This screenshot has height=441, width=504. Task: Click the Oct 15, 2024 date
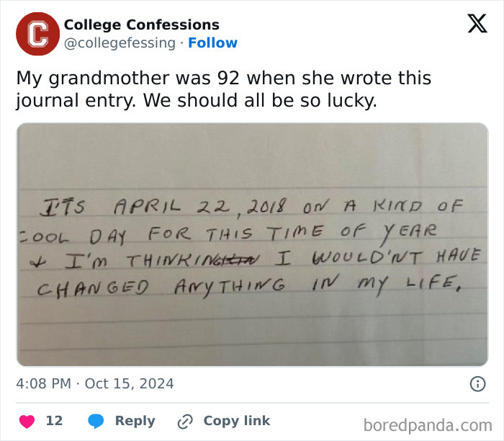coord(130,384)
